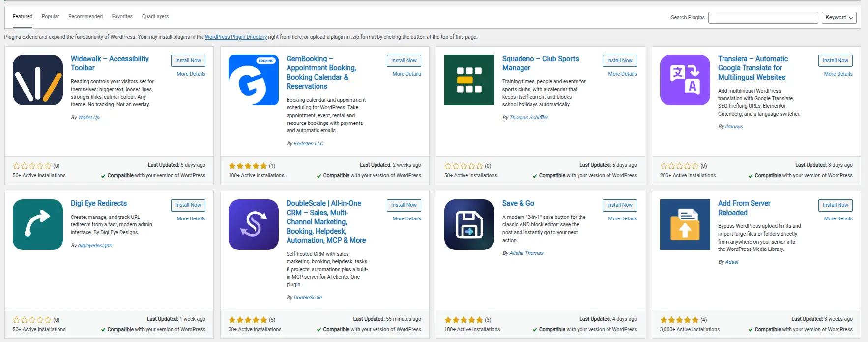Click the '200+ Active Installations' text

click(688, 176)
